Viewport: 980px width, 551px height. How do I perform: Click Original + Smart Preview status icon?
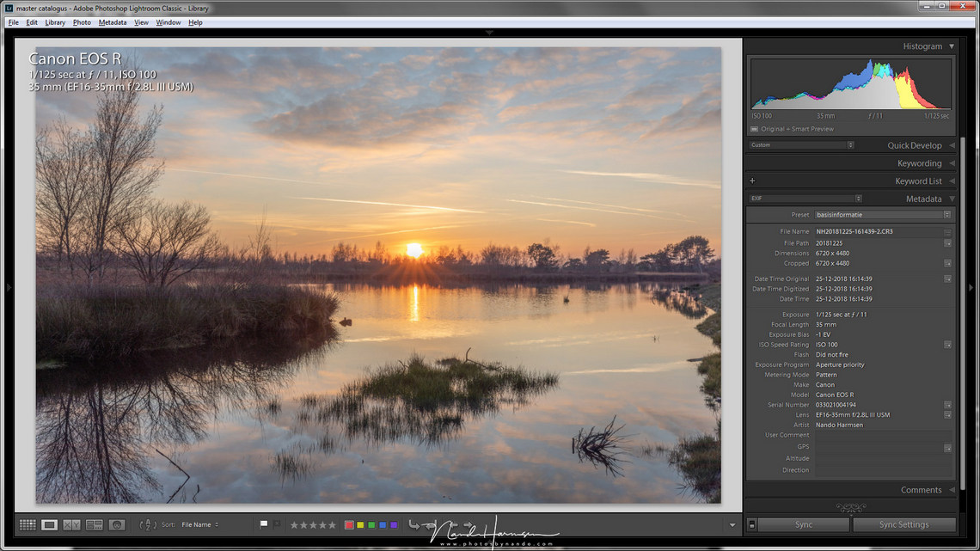755,129
